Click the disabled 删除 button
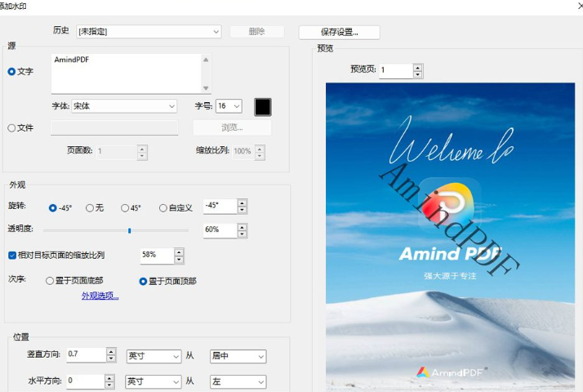 257,32
